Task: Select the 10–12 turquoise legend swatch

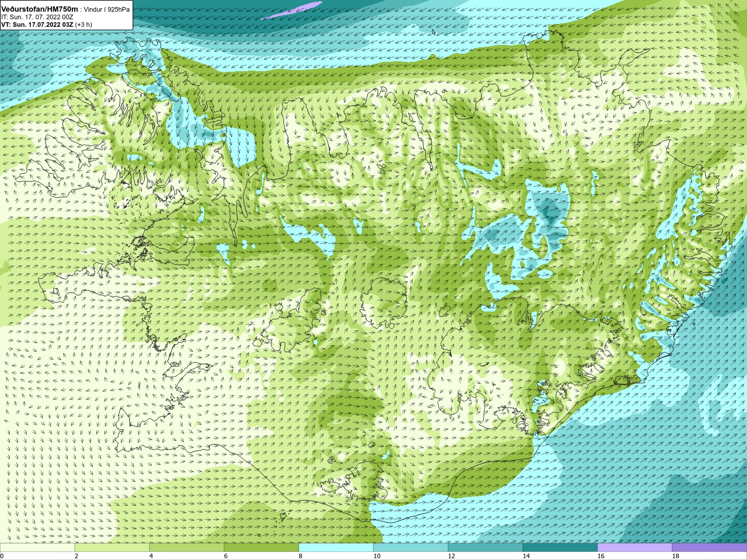Action: (x=411, y=547)
